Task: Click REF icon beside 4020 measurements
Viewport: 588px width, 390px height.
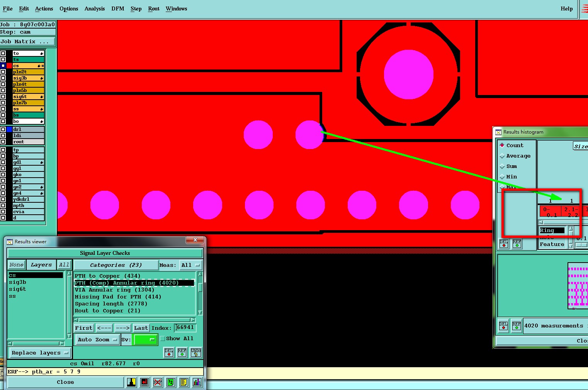Action: (x=517, y=326)
